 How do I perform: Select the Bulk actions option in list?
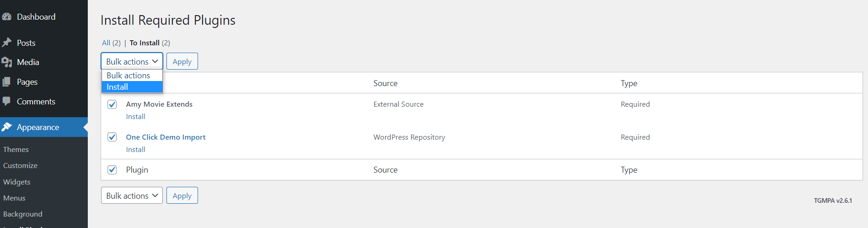tap(132, 76)
